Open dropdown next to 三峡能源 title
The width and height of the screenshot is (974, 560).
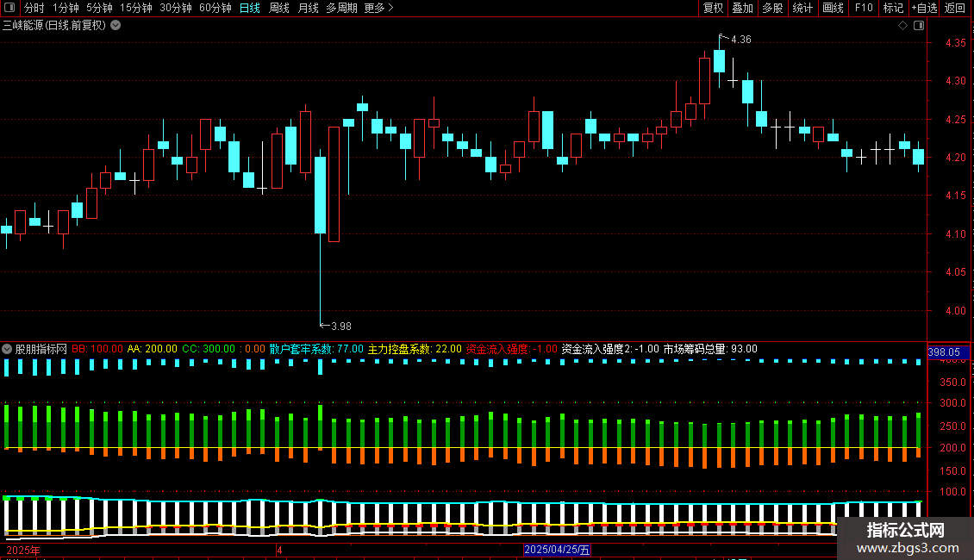click(116, 26)
